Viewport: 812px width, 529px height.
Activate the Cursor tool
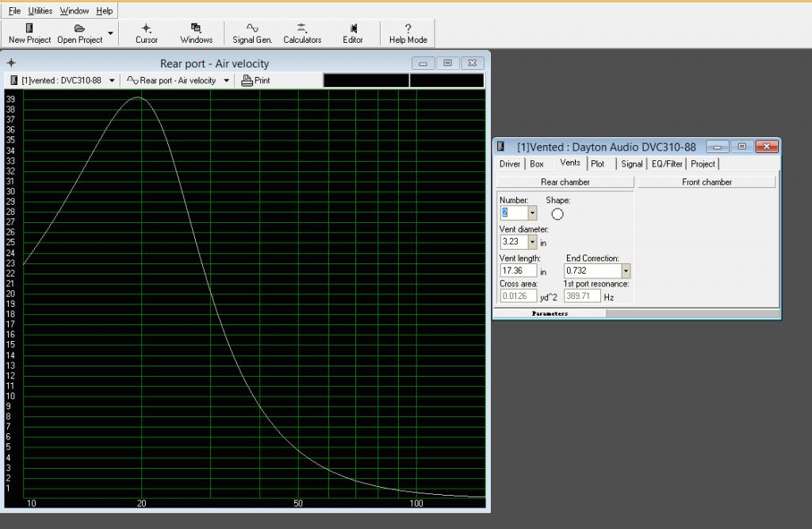(x=147, y=33)
